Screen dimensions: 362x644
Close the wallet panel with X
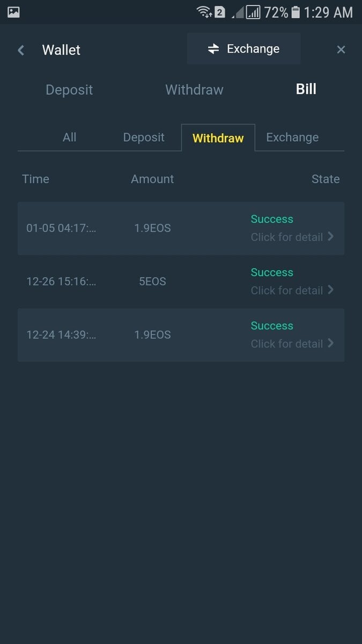341,50
